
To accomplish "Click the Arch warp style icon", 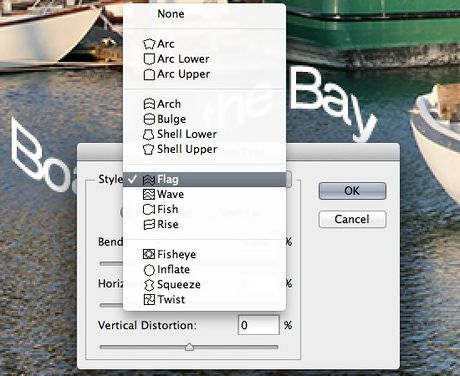I will tap(149, 104).
